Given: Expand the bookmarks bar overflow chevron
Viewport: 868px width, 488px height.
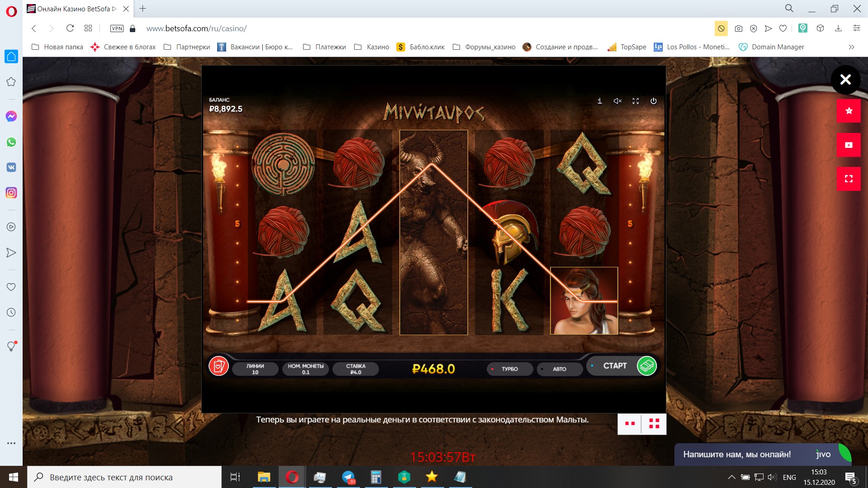Looking at the screenshot, I should (852, 47).
